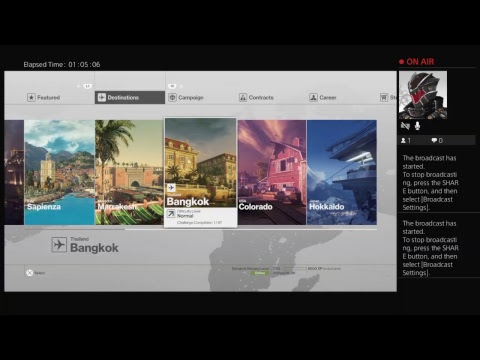This screenshot has height=360, width=480.
Task: Click the Destinations airplane icon
Action: coord(102,97)
